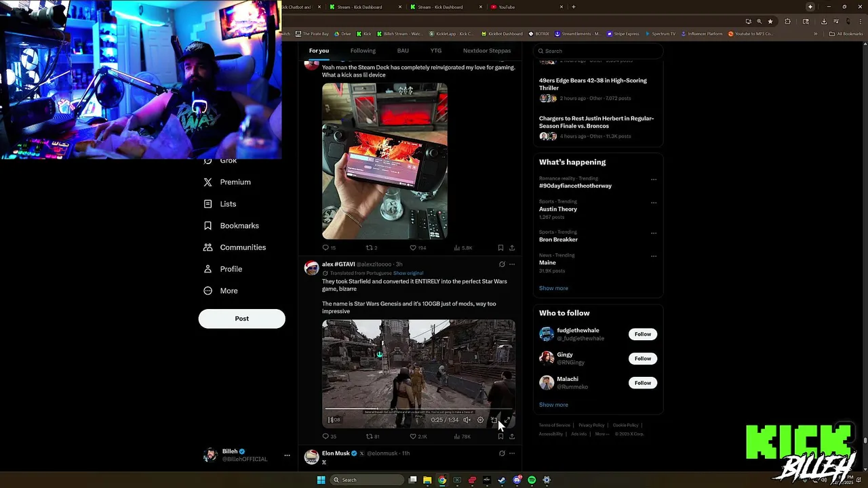
Task: Click Grok icon on Elon Musk post
Action: (x=502, y=453)
